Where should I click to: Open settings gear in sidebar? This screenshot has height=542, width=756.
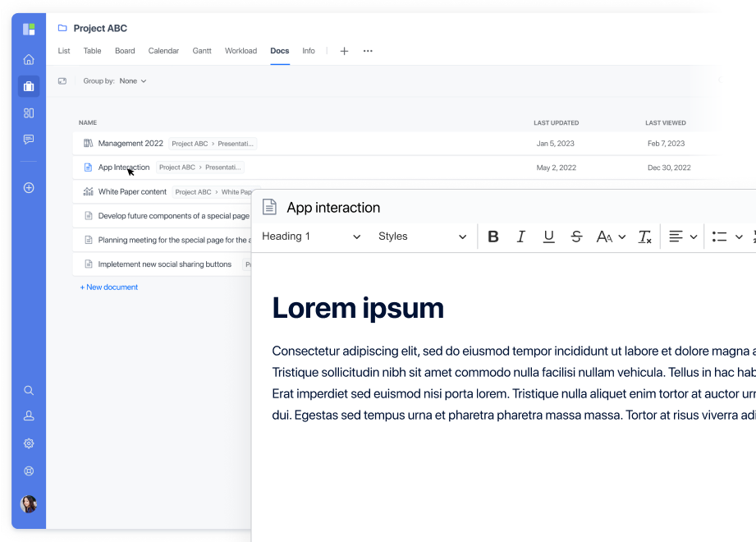[x=29, y=443]
